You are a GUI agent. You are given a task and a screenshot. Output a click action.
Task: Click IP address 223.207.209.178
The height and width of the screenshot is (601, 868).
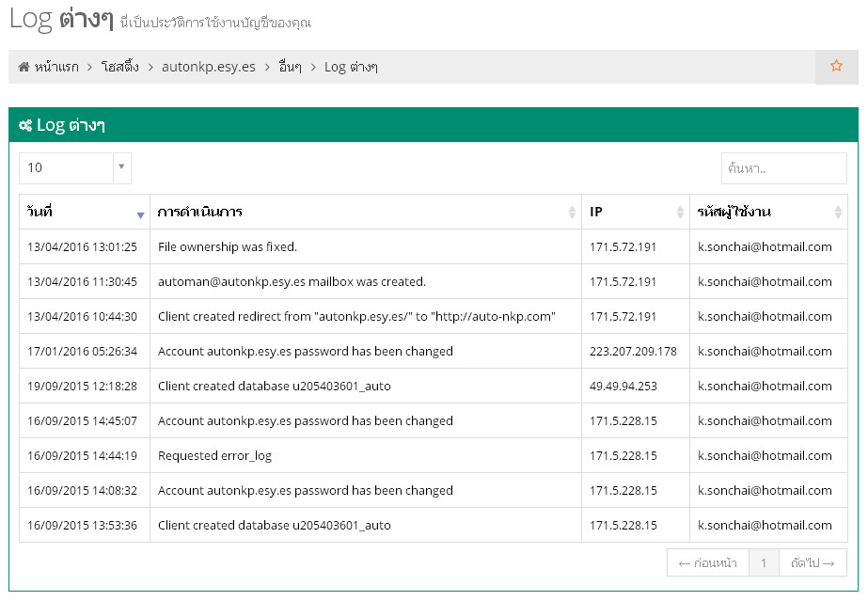click(633, 352)
